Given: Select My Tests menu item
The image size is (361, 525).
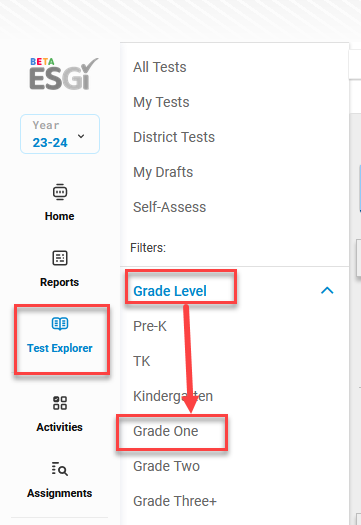Looking at the screenshot, I should coord(161,102).
